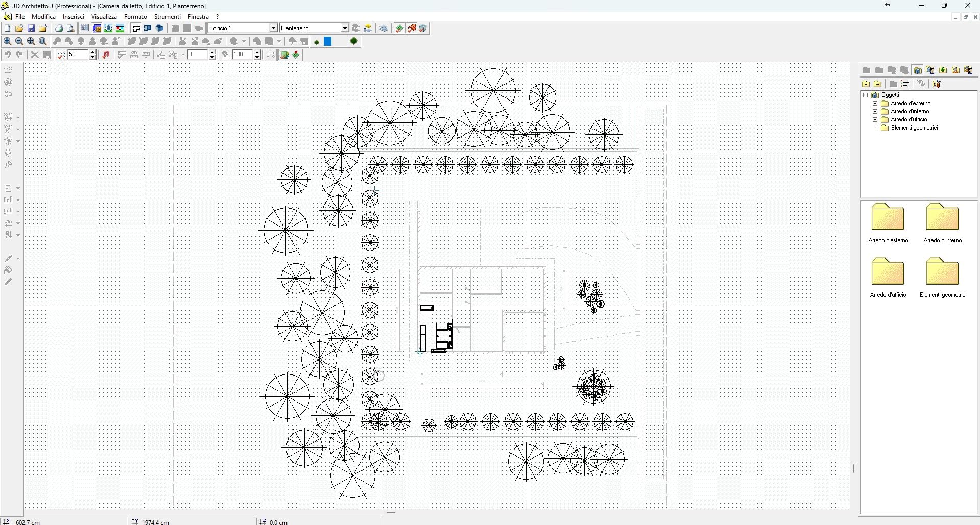Click the New document icon

pos(7,28)
